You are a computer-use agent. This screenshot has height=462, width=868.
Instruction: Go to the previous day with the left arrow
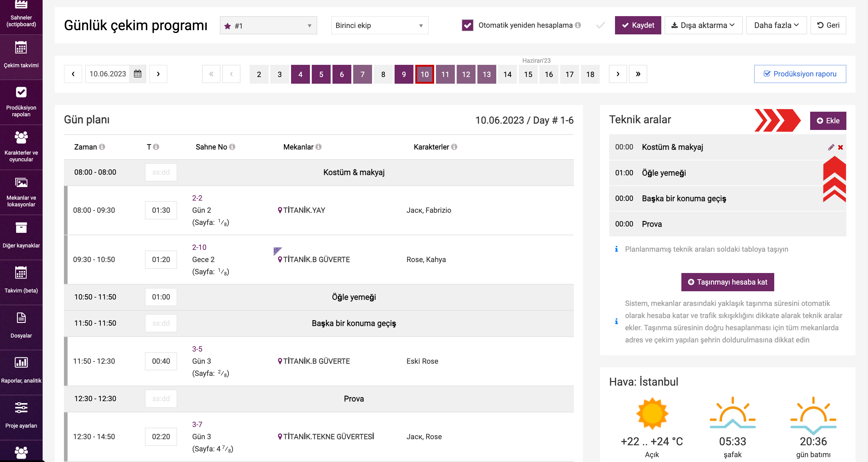pyautogui.click(x=73, y=74)
